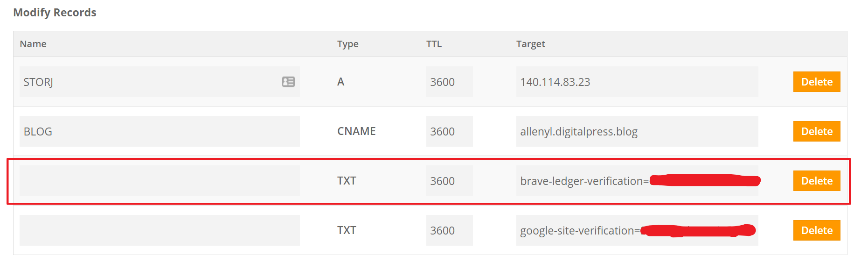Delete the brave-ledger-verification TXT record

[x=816, y=181]
